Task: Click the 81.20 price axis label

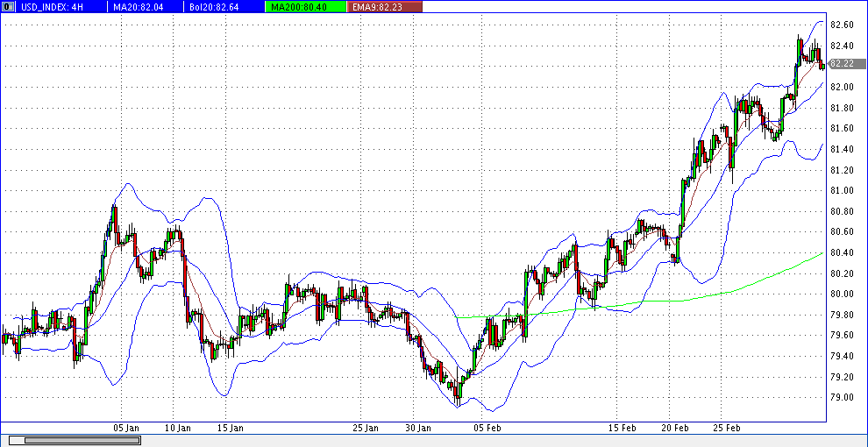Action: click(x=842, y=170)
